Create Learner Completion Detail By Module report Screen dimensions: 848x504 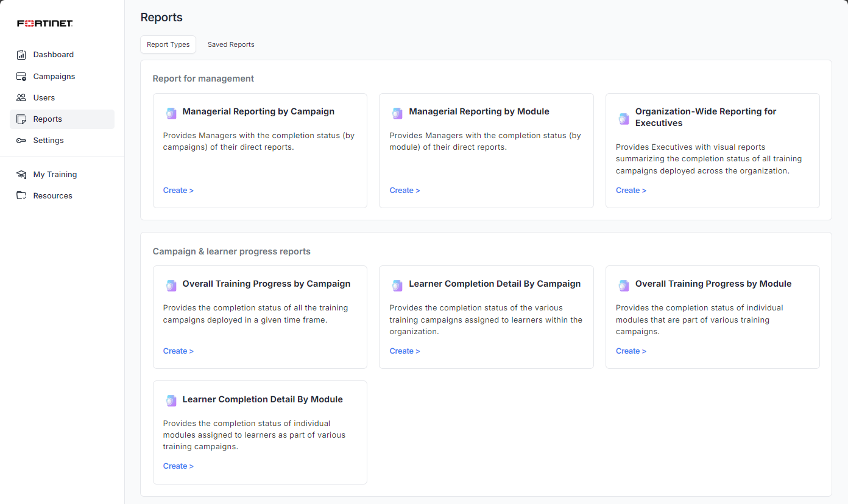click(x=178, y=466)
